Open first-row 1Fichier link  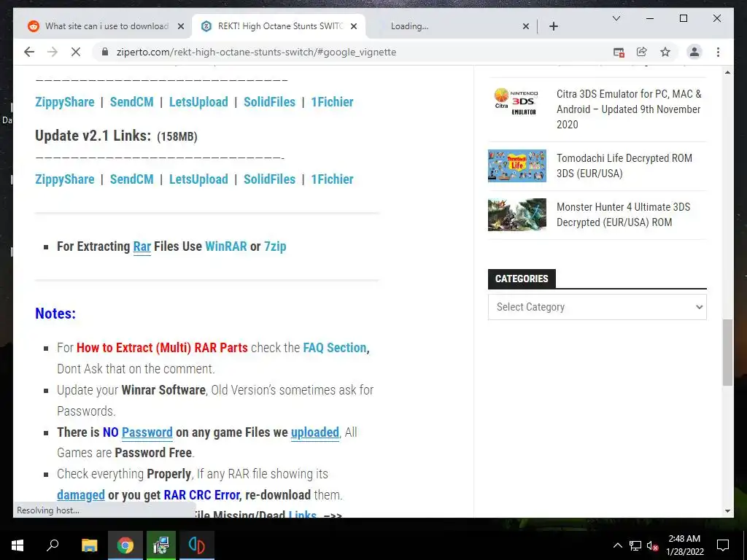tap(332, 102)
